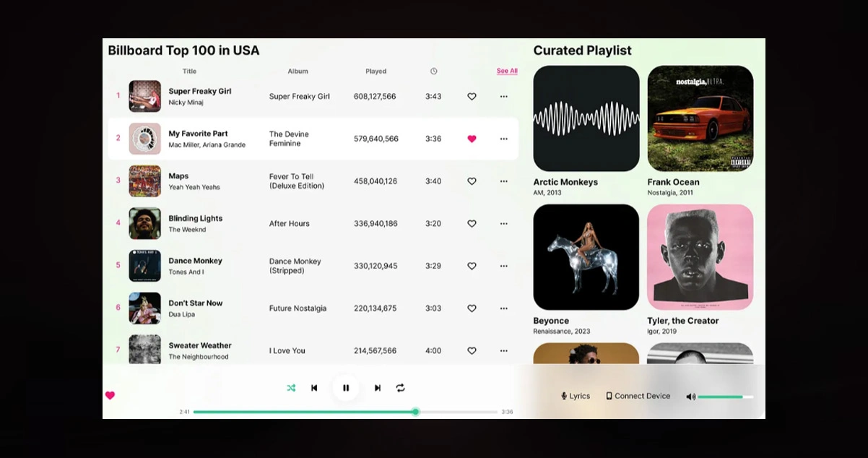868x458 pixels.
Task: Like the Sweater Weather track
Action: point(472,351)
